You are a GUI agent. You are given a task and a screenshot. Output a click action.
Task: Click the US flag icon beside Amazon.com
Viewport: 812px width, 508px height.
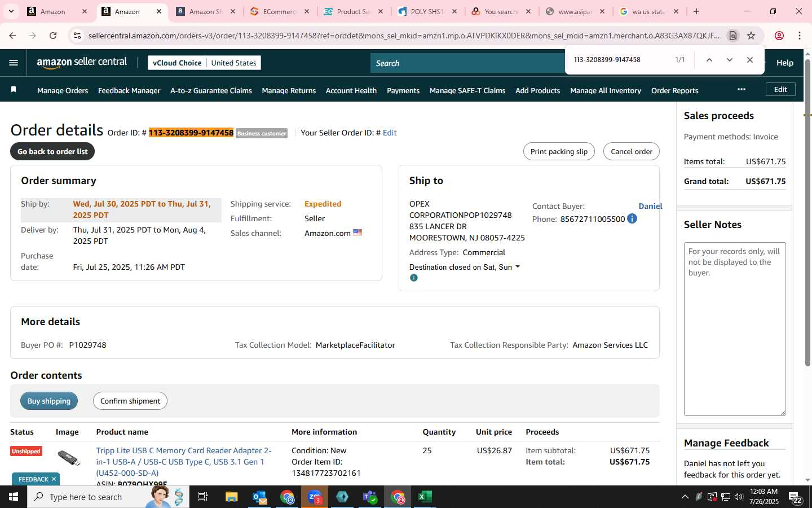click(358, 233)
